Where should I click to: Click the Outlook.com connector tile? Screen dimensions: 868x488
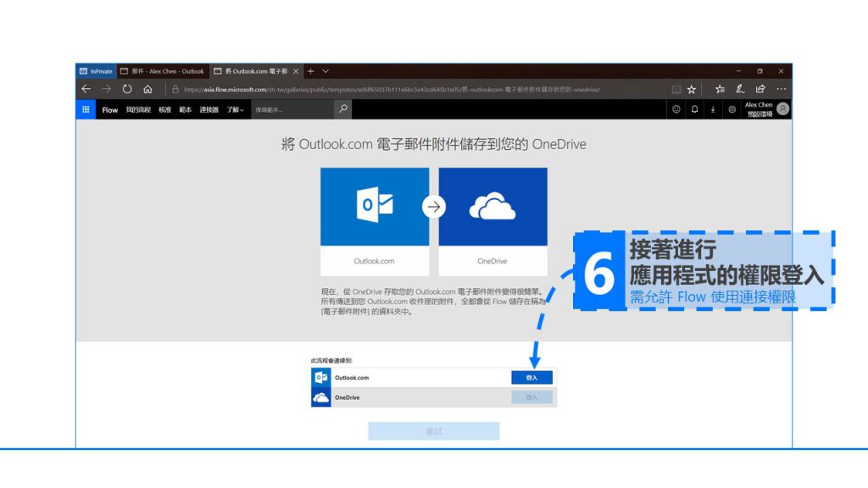pyautogui.click(x=375, y=221)
